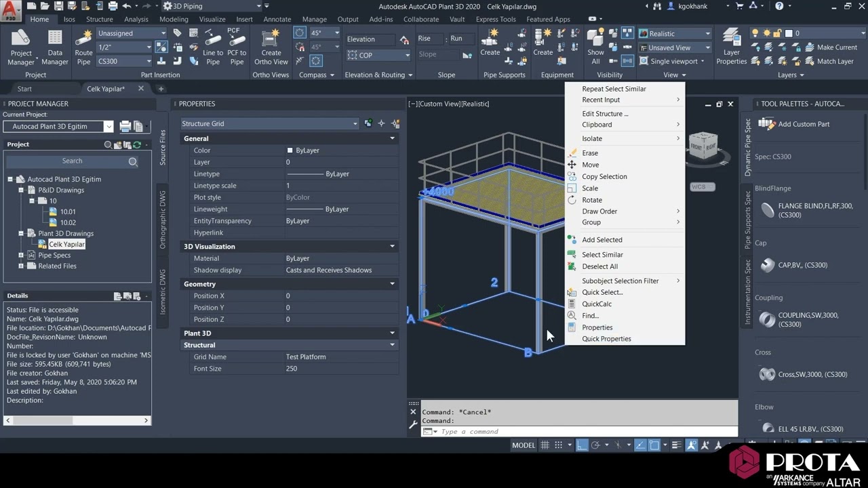Viewport: 868px width, 488px height.
Task: Toggle the layer on/off lightbulb in Layers panel
Action: coord(755,33)
